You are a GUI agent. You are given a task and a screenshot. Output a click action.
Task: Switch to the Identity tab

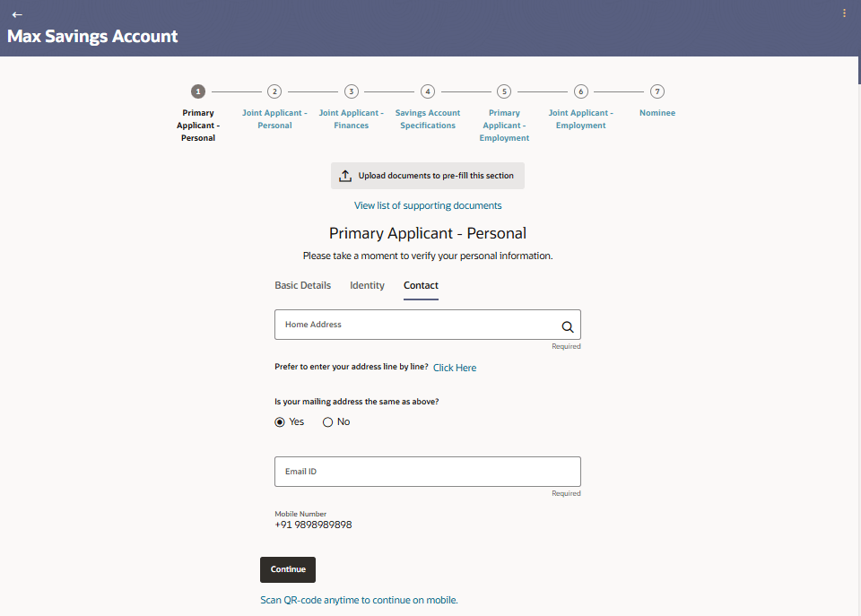[367, 286]
